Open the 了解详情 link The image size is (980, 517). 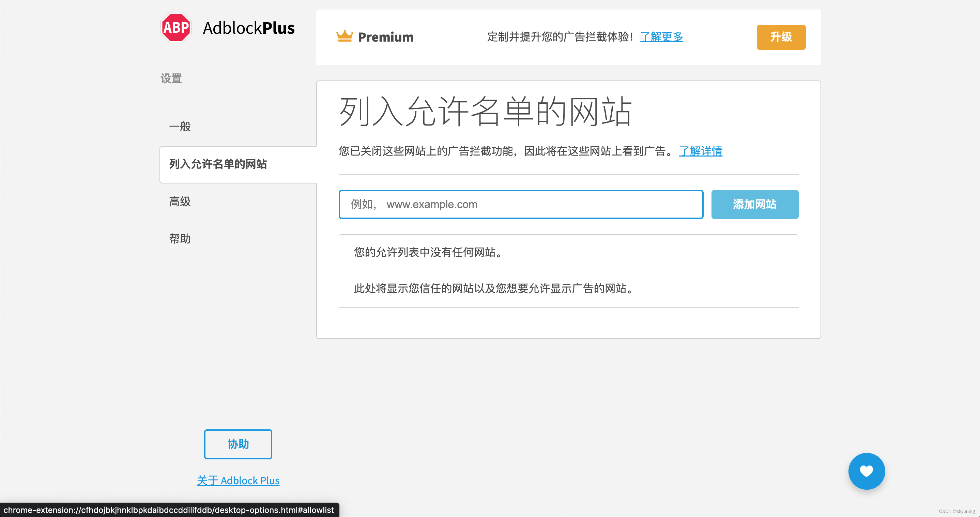[700, 151]
